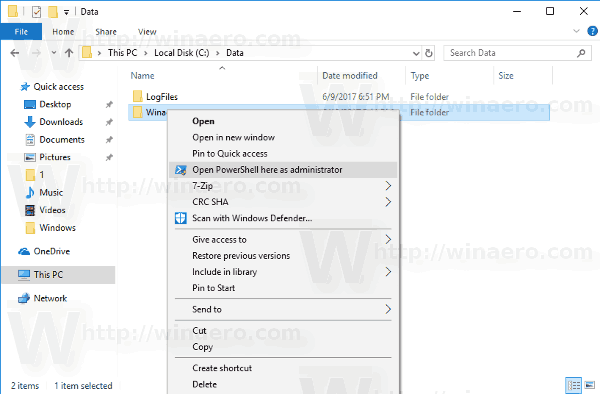Select Quick access in the navigation pane
This screenshot has height=394, width=600.
coord(59,87)
